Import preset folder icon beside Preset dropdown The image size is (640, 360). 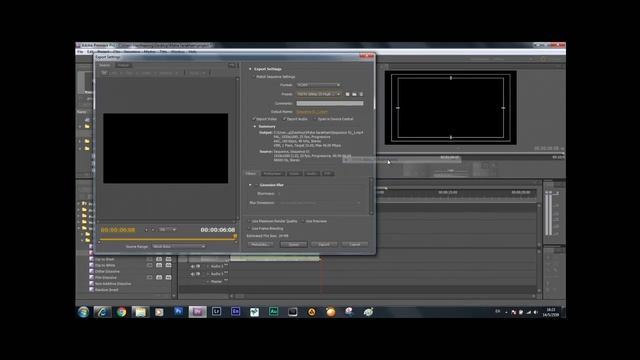click(354, 94)
